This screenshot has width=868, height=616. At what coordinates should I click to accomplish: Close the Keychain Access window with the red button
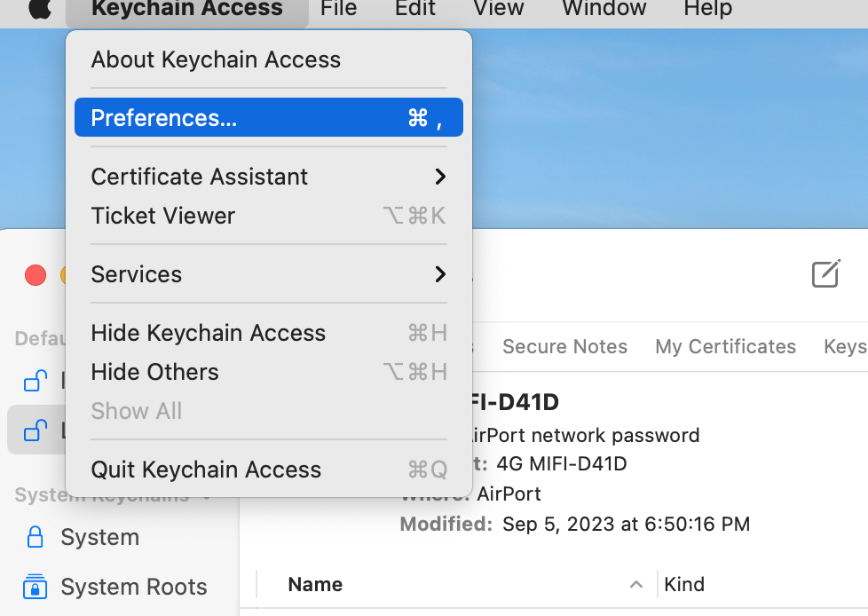coord(36,275)
